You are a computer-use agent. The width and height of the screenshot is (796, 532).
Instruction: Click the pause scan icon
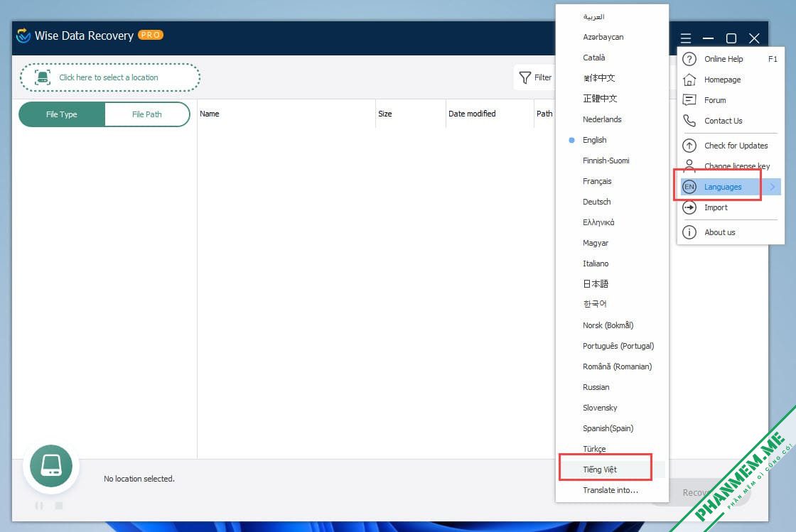point(39,506)
